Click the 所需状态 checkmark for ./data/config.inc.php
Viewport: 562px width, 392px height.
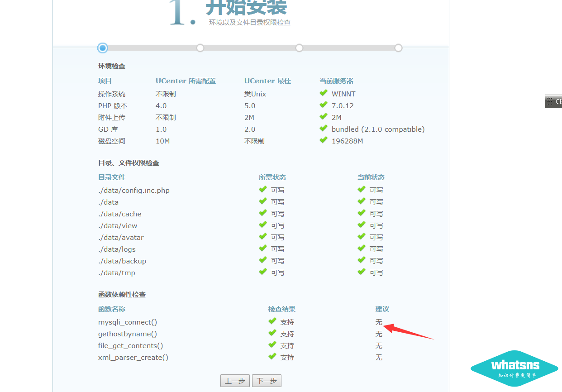262,190
